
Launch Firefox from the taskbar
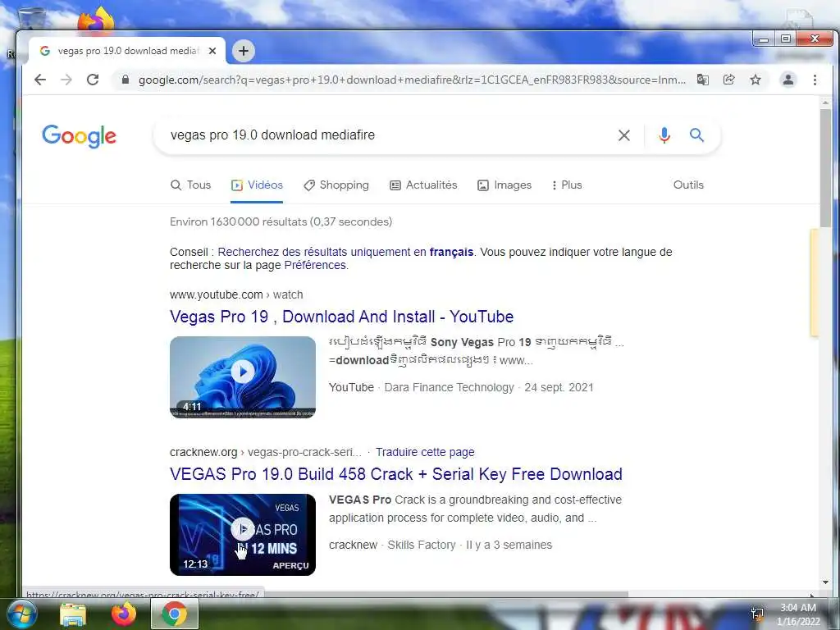124,614
